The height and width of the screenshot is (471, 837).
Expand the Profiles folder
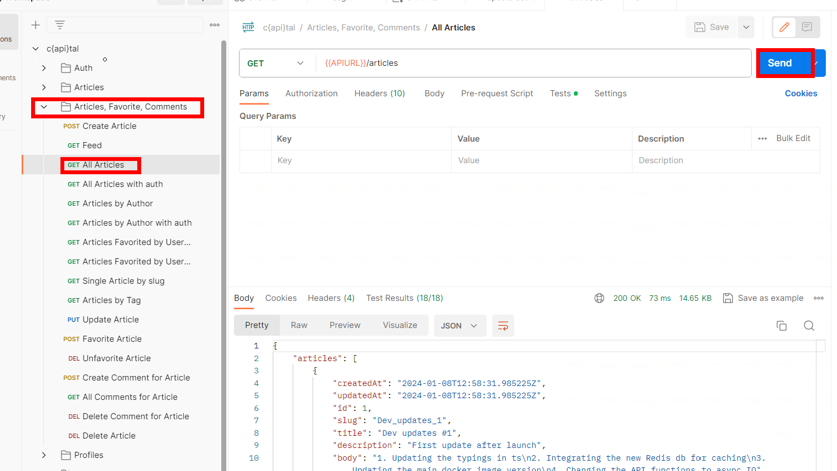click(44, 455)
